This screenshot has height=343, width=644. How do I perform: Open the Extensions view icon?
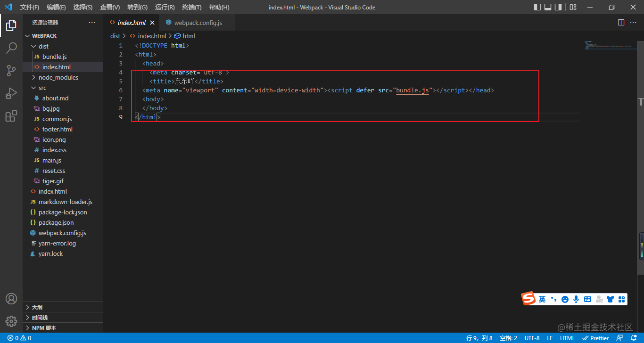pyautogui.click(x=11, y=116)
